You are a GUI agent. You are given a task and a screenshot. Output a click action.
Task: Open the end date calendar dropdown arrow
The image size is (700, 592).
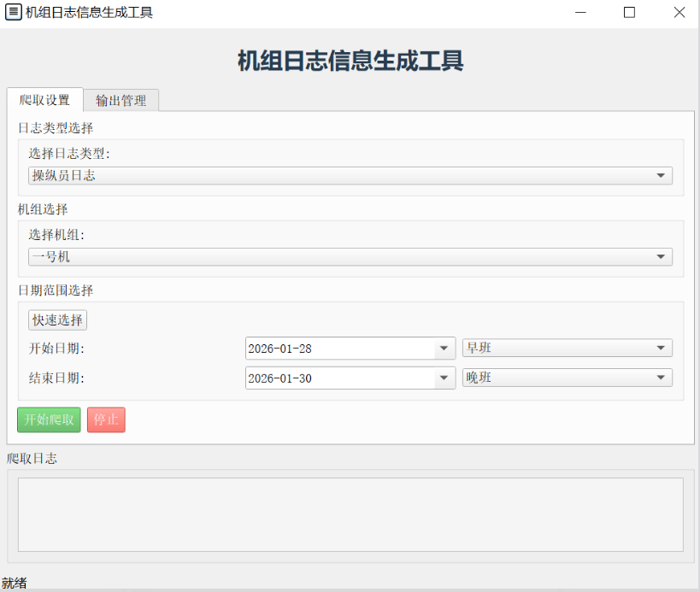tap(444, 378)
